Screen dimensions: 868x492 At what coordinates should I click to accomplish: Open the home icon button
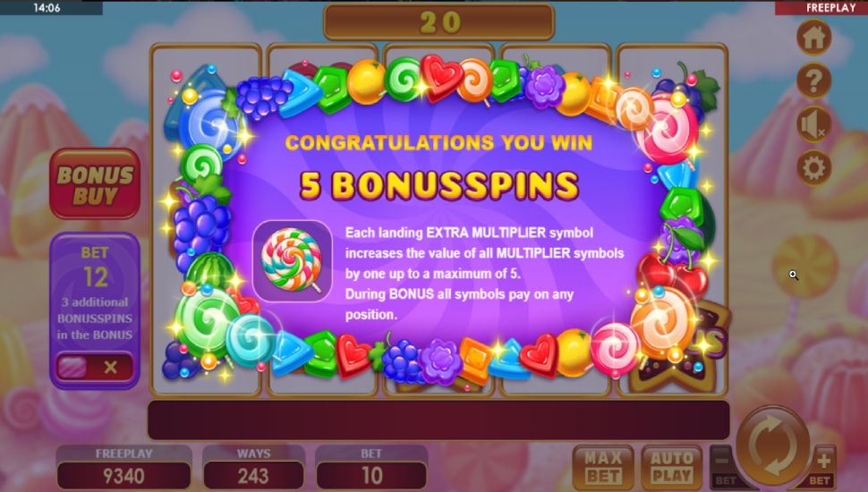[813, 38]
